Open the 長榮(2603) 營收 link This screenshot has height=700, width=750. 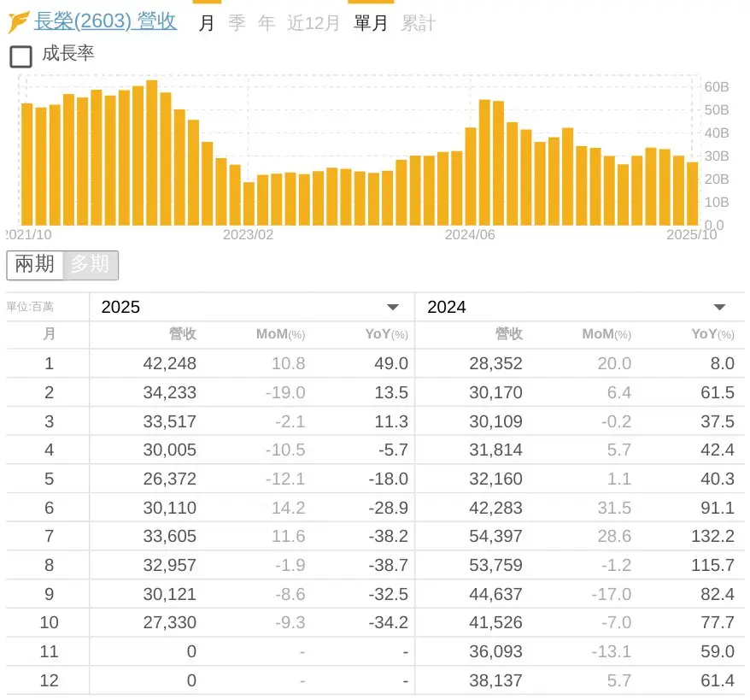click(x=105, y=21)
